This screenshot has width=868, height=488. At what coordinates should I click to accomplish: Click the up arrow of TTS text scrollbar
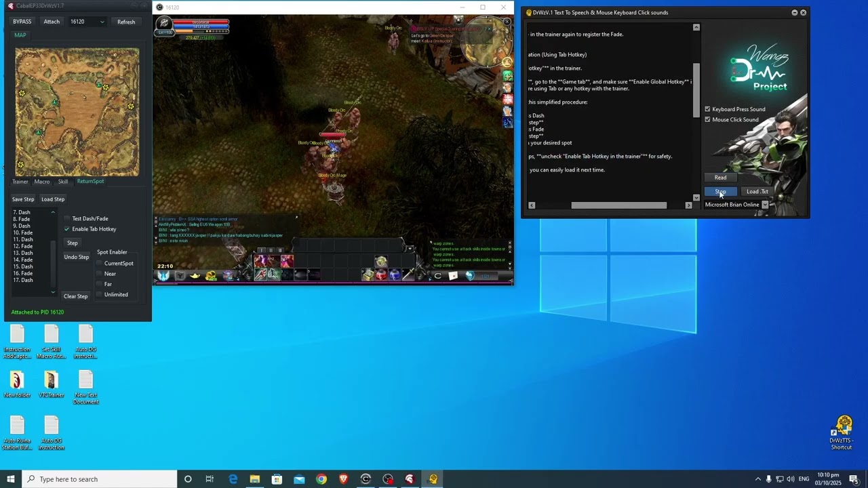(x=696, y=27)
